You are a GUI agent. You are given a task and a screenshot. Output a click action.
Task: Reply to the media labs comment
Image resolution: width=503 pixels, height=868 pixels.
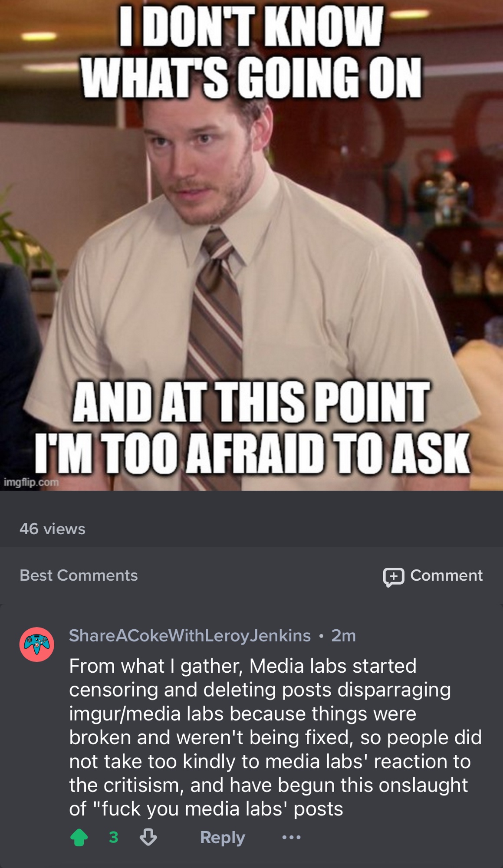coord(223,837)
